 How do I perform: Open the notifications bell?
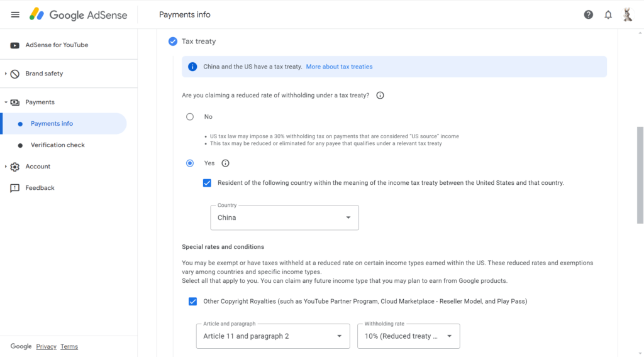[x=608, y=15]
